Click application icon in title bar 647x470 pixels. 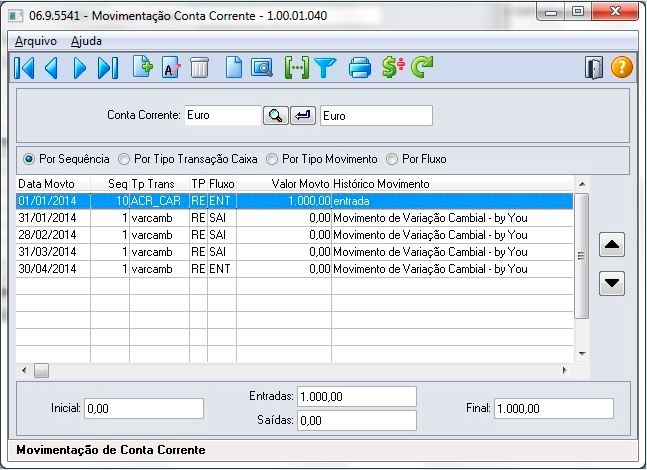pyautogui.click(x=16, y=16)
